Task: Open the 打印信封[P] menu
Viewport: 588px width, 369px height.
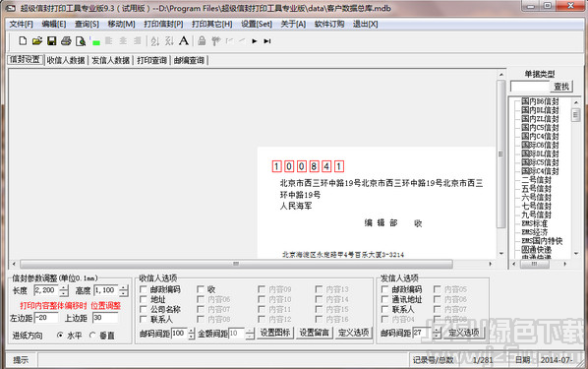Action: 163,24
